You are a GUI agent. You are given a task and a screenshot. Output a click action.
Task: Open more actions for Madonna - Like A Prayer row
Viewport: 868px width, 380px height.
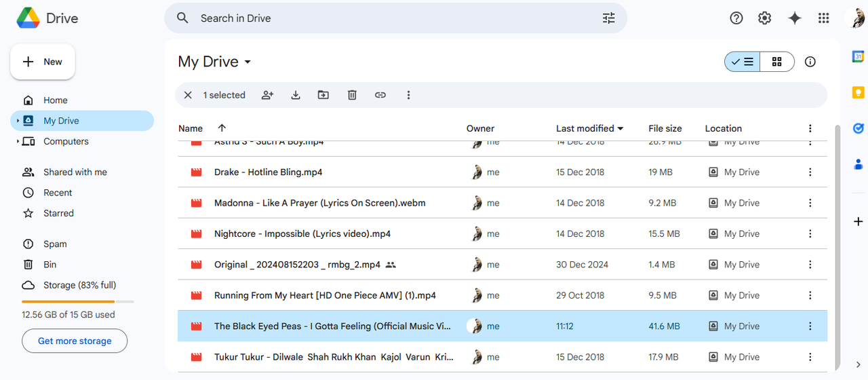pyautogui.click(x=810, y=203)
